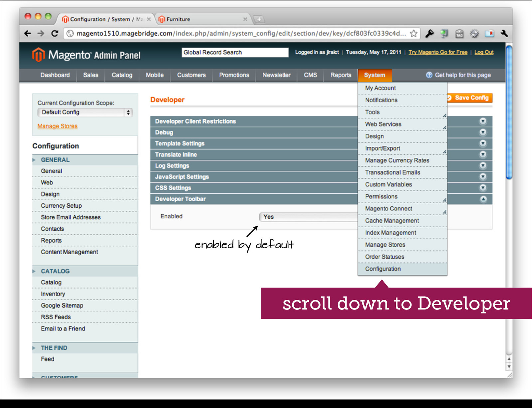
Task: Click Try Magento Go for Free link
Action: [x=438, y=52]
